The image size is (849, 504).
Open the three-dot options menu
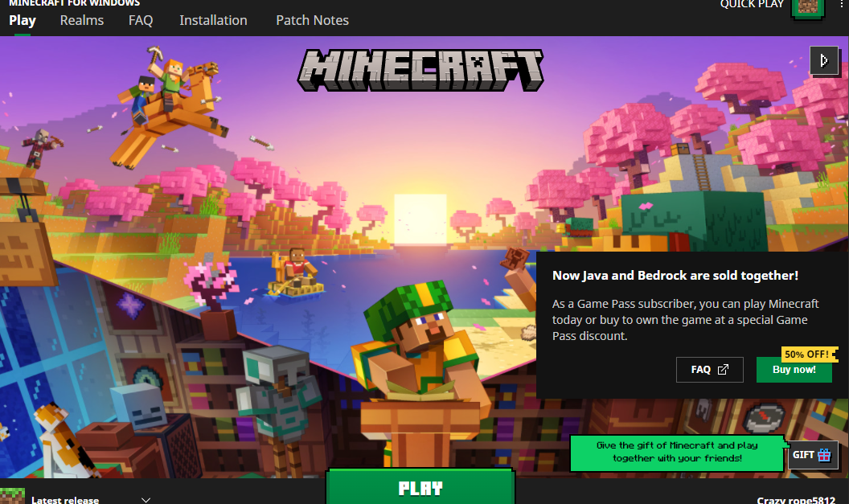pyautogui.click(x=841, y=4)
